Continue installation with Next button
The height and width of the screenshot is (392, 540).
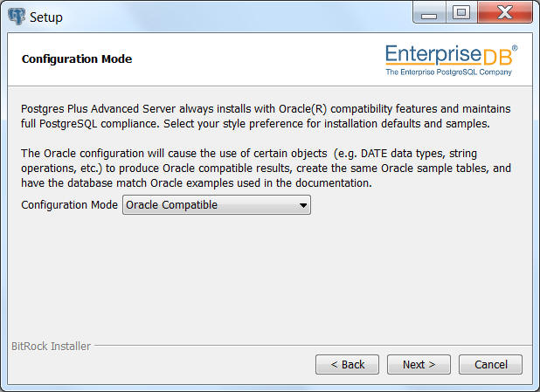click(419, 364)
